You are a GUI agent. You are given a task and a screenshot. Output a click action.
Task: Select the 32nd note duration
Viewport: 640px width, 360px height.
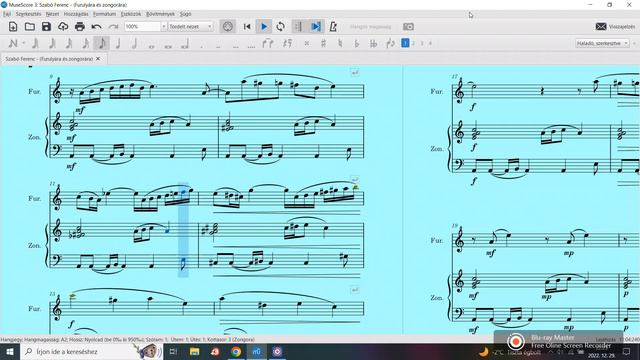(69, 43)
